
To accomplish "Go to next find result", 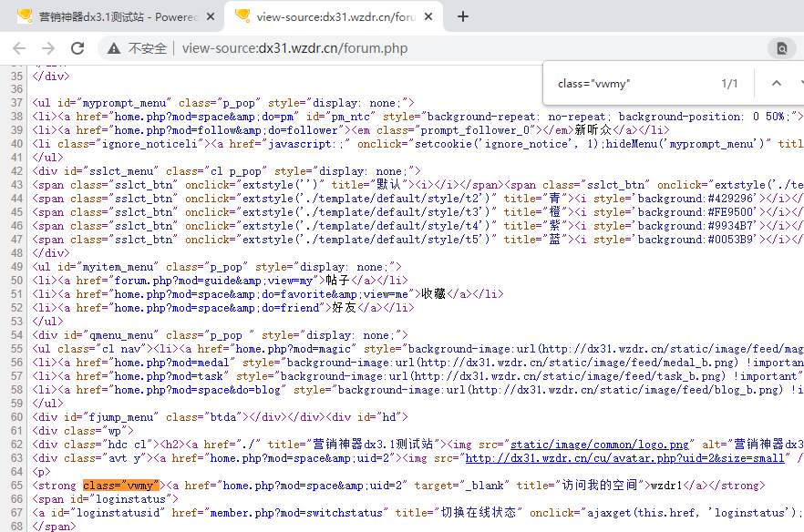I will coord(800,83).
